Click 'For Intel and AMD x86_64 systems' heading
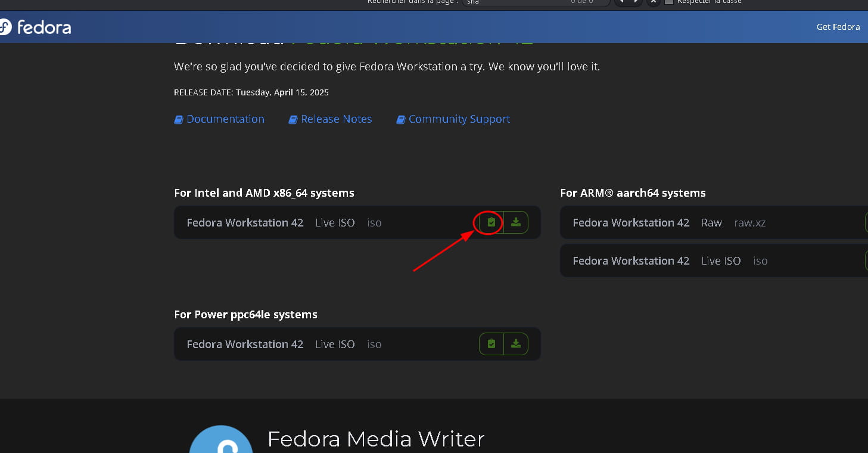Image resolution: width=868 pixels, height=453 pixels. click(x=264, y=193)
